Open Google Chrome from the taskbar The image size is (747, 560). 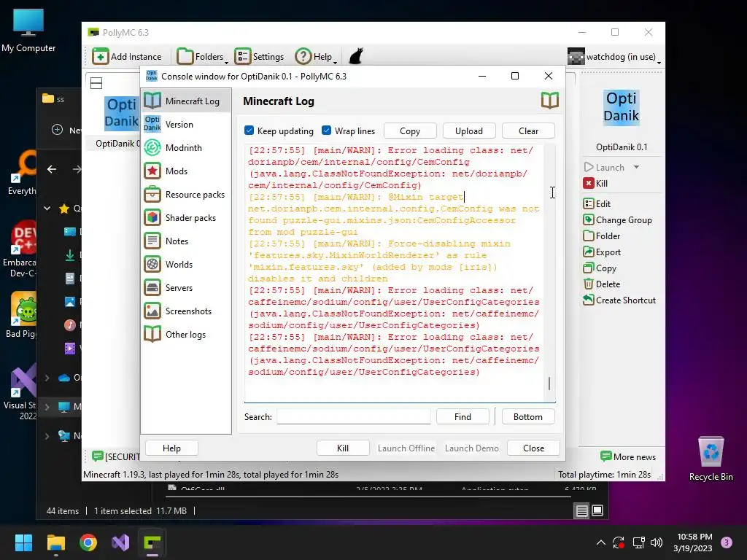(x=88, y=542)
